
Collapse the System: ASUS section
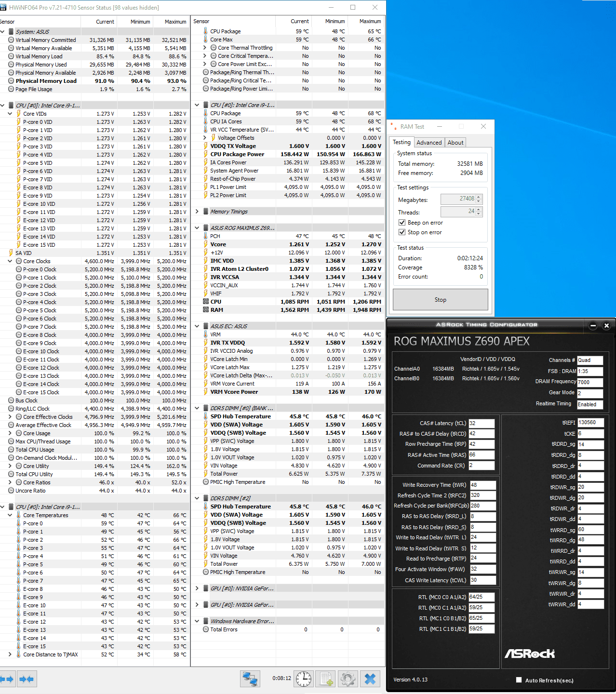tap(2, 32)
